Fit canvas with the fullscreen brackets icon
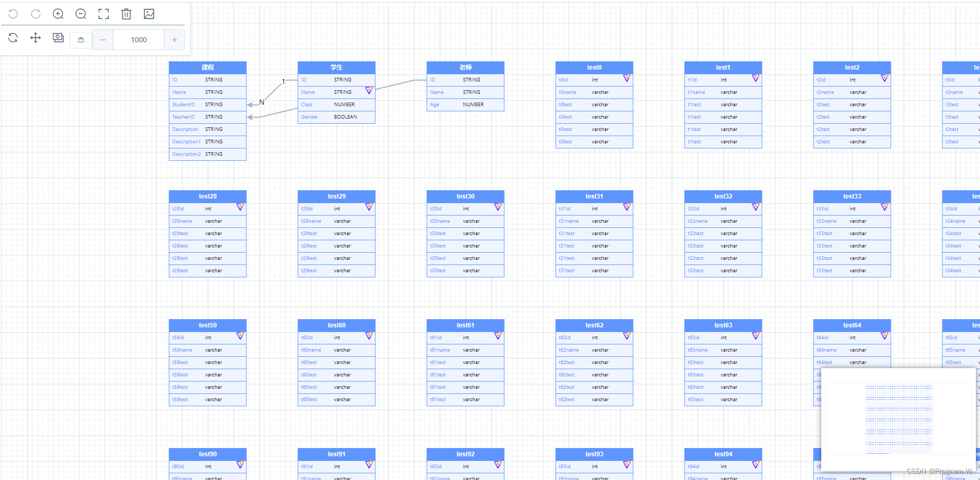Viewport: 980px width, 480px height. tap(104, 14)
